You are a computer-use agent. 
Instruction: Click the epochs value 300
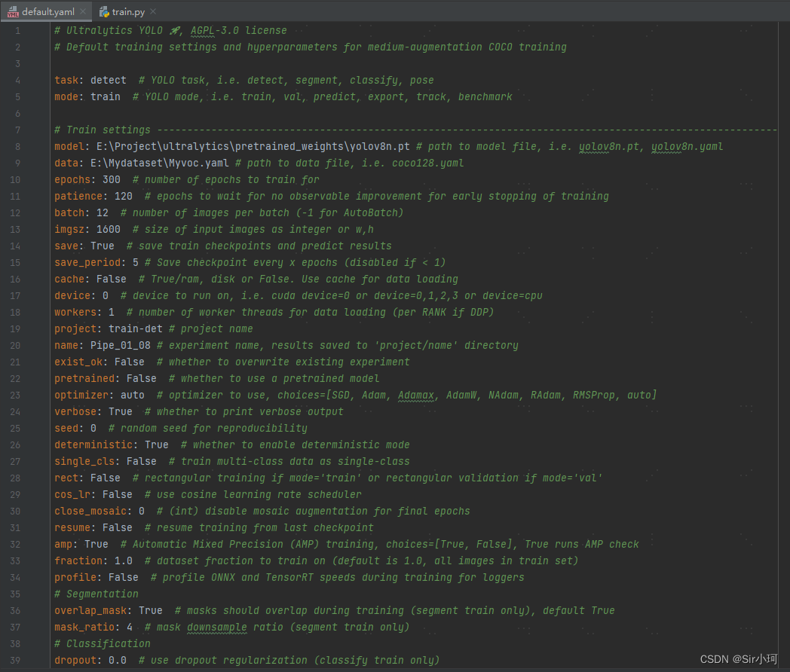pos(112,180)
